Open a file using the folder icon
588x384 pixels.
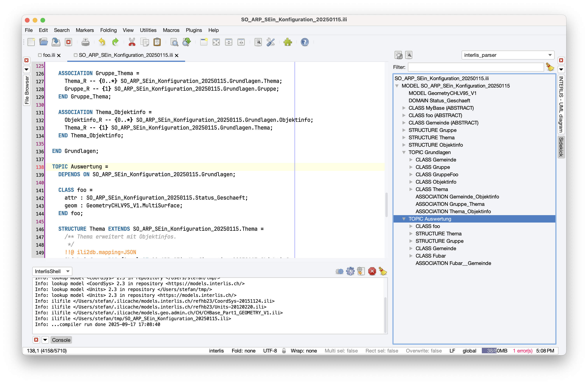coord(44,42)
